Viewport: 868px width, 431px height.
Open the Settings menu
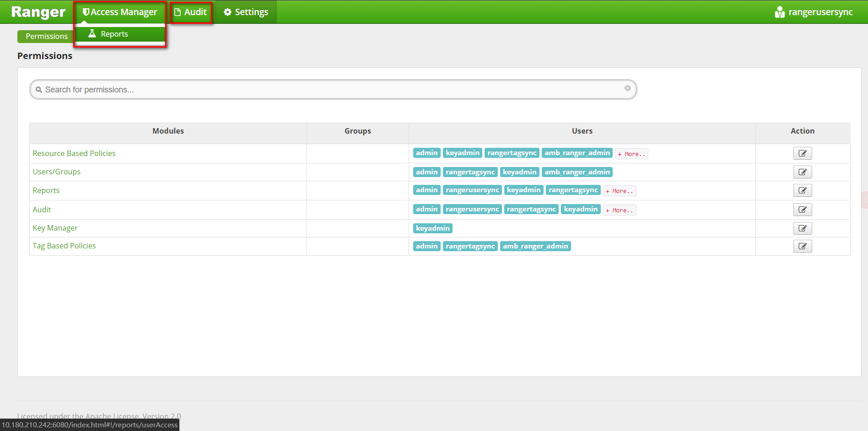(246, 12)
